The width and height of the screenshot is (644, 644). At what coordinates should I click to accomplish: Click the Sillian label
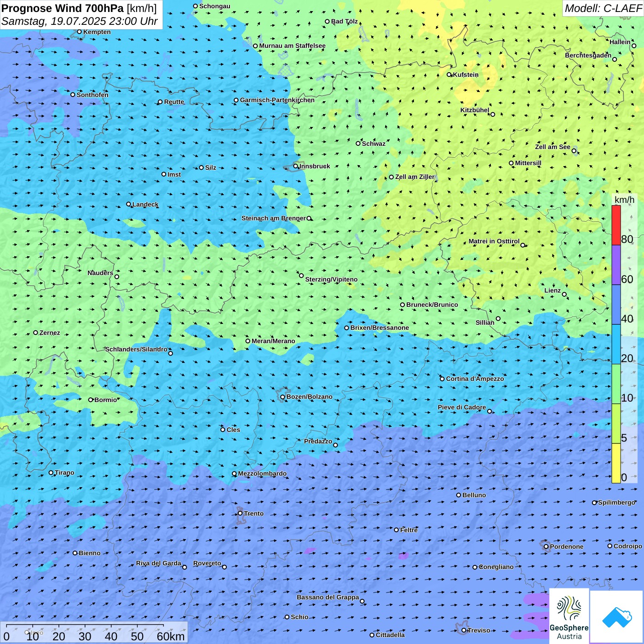485,322
